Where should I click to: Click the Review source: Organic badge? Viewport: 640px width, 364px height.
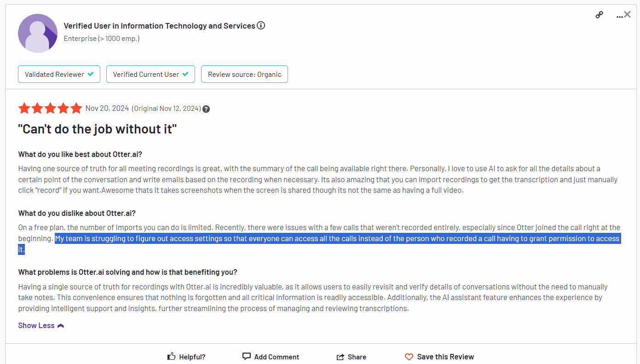coord(244,74)
